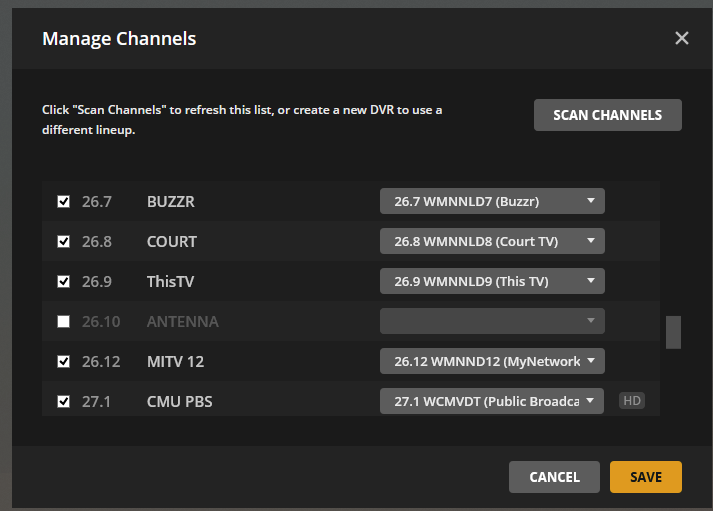
Task: Click the Scan Channels button
Action: point(608,115)
